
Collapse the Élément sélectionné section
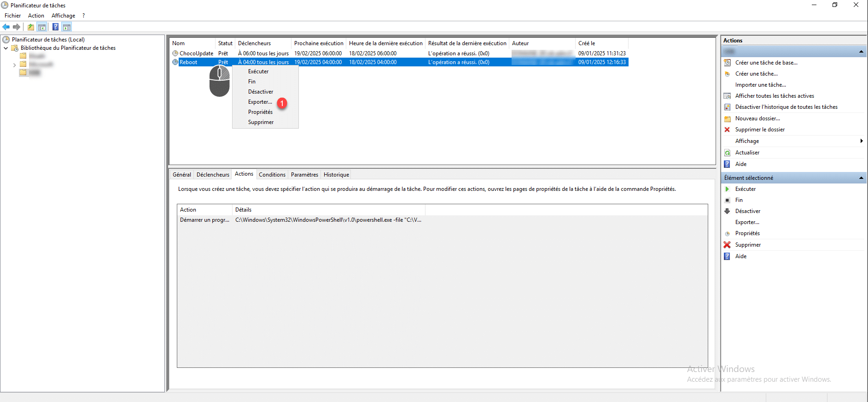point(861,178)
